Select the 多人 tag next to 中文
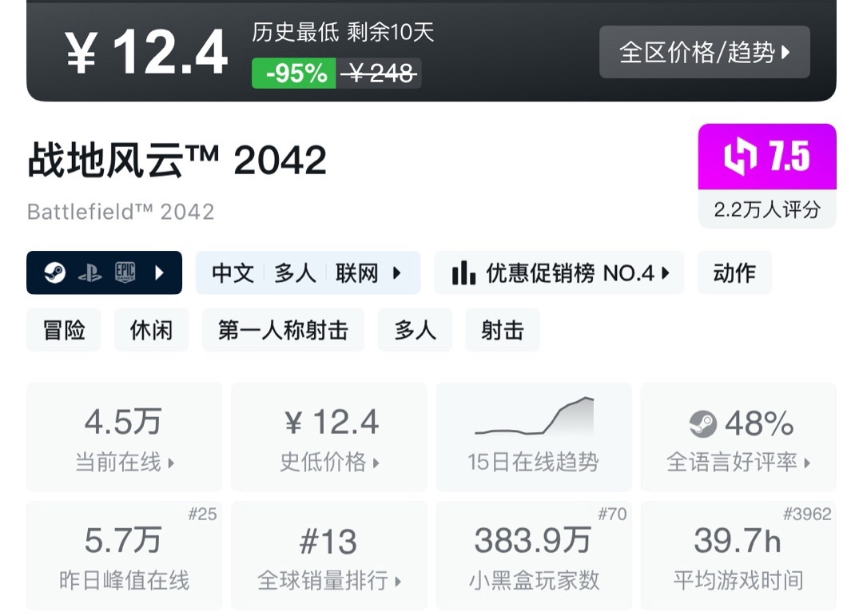 pos(295,273)
